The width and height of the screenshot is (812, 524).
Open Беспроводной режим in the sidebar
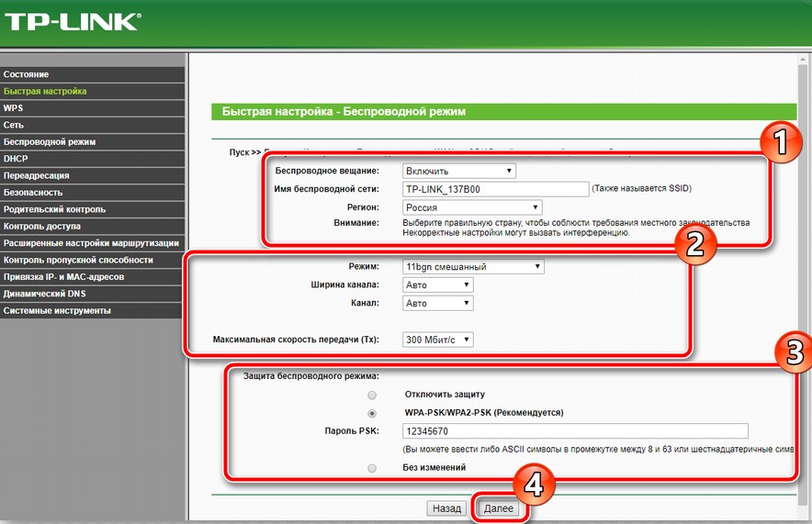92,141
